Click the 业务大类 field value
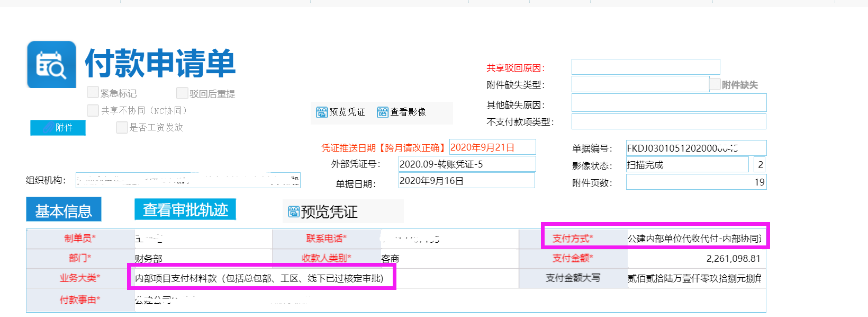This screenshot has height=317, width=868. point(259,278)
